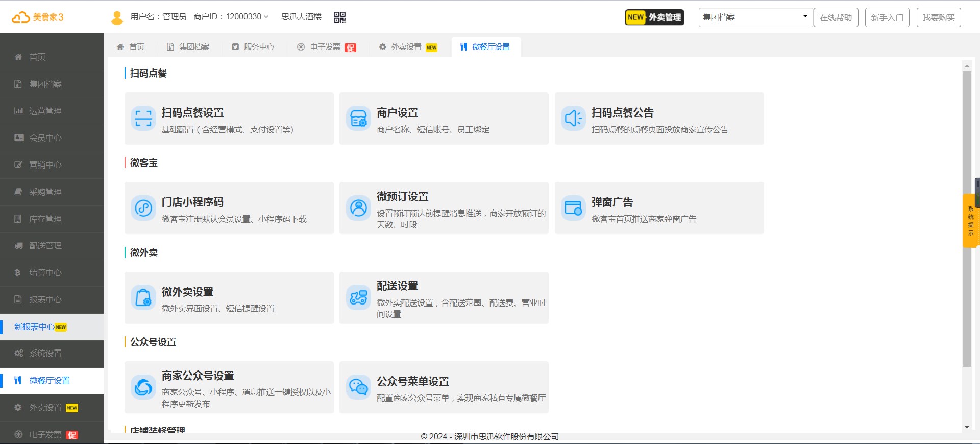This screenshot has width=980, height=444.
Task: Click the QR code icon in header
Action: (339, 17)
